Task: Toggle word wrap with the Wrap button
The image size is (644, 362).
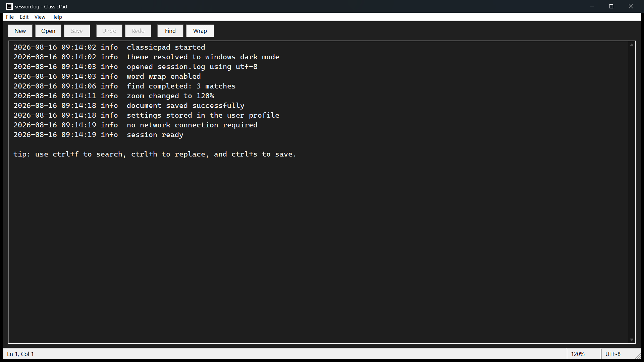Action: [x=200, y=31]
